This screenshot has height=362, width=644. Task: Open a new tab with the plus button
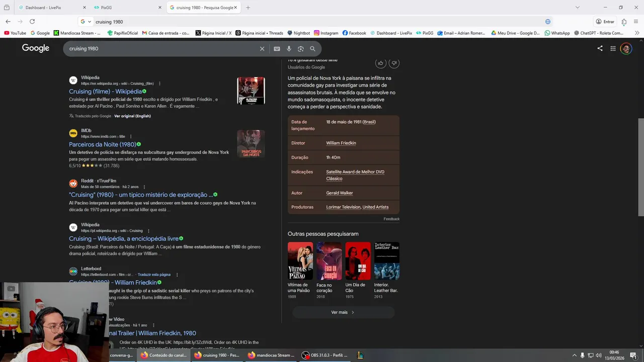coord(248,8)
